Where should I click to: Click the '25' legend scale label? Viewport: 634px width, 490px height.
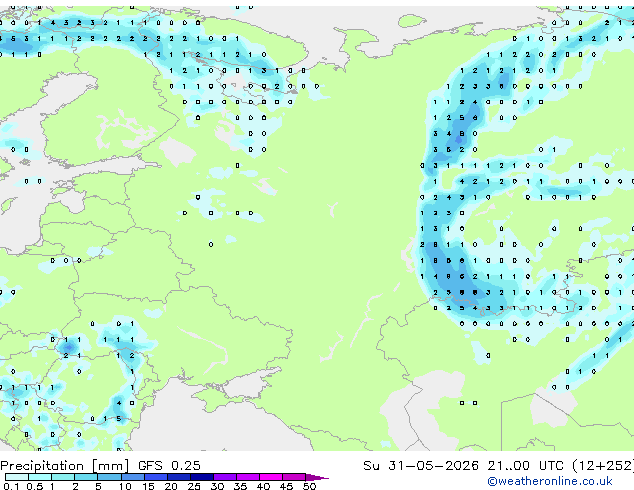click(194, 486)
